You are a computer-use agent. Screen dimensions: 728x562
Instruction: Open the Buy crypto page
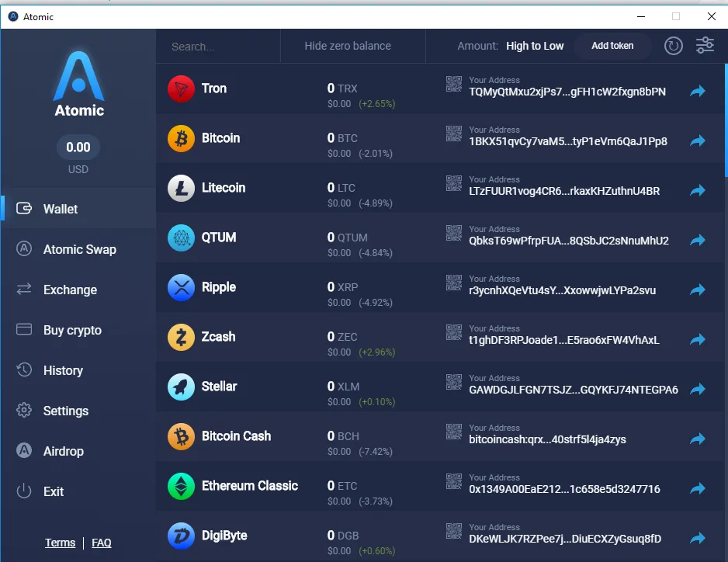[x=78, y=330]
